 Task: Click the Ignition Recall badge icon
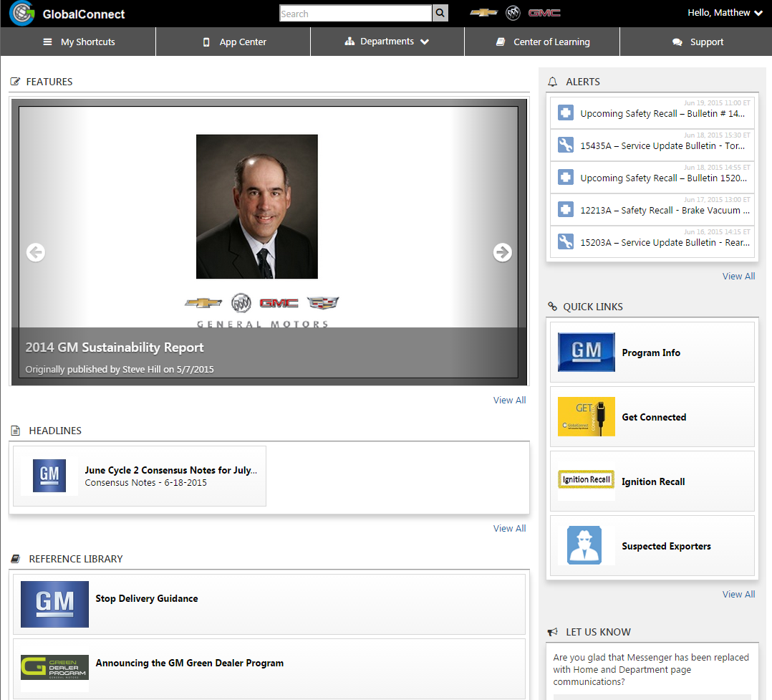(x=587, y=479)
